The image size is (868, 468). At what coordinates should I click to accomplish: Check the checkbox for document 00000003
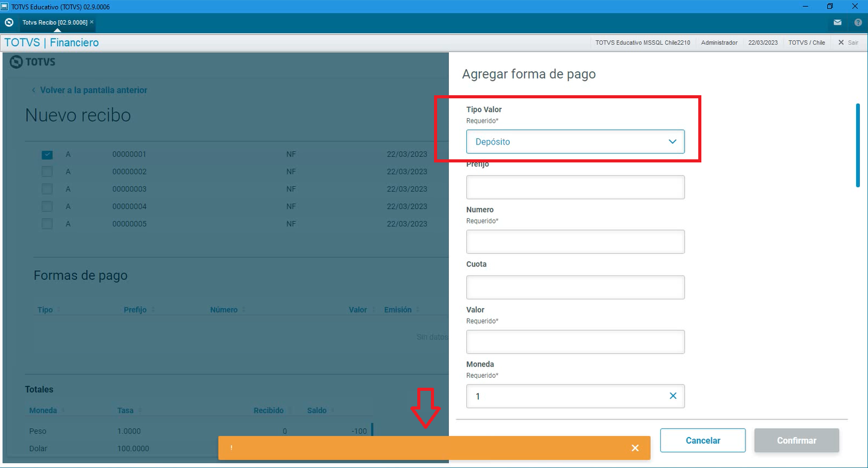point(47,189)
